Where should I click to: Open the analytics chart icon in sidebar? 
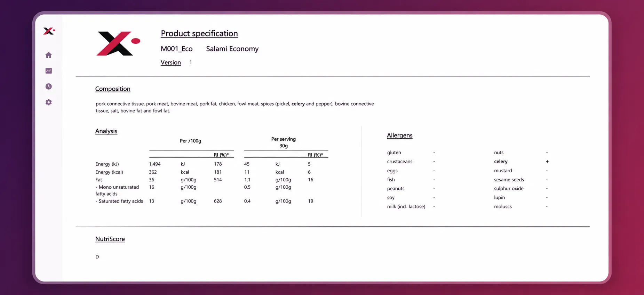pyautogui.click(x=49, y=71)
